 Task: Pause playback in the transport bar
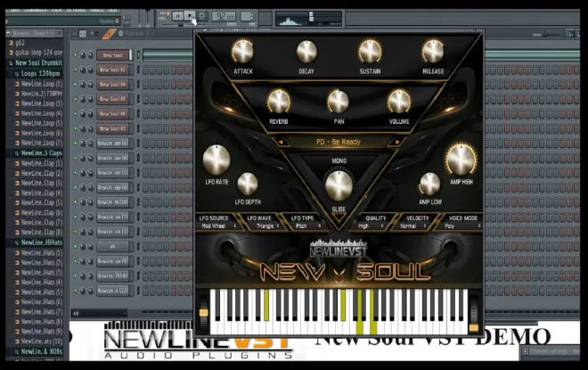click(x=178, y=16)
